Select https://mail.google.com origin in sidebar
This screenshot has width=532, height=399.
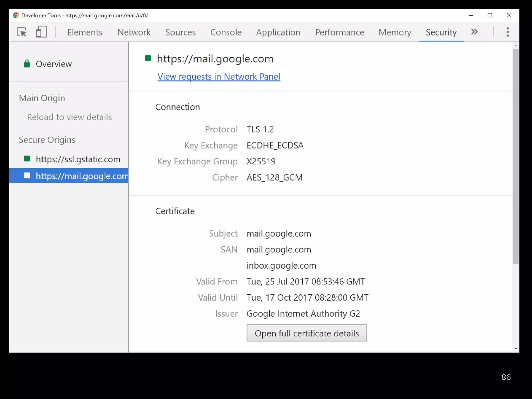(69, 176)
